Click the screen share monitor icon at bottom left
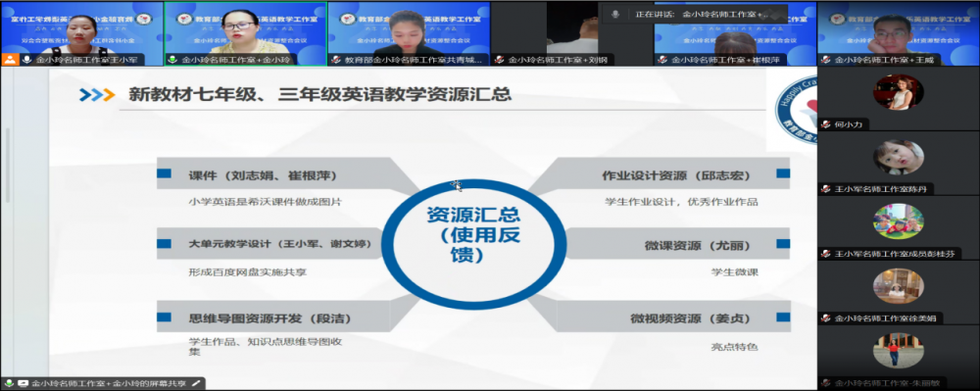 coord(24,383)
